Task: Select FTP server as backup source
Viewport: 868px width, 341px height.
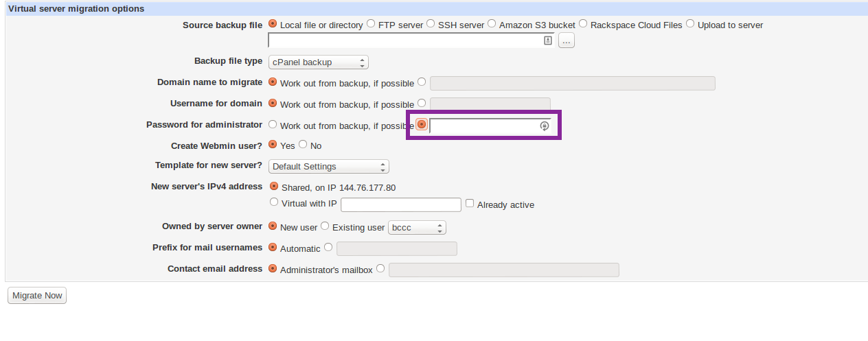Action: (x=371, y=24)
